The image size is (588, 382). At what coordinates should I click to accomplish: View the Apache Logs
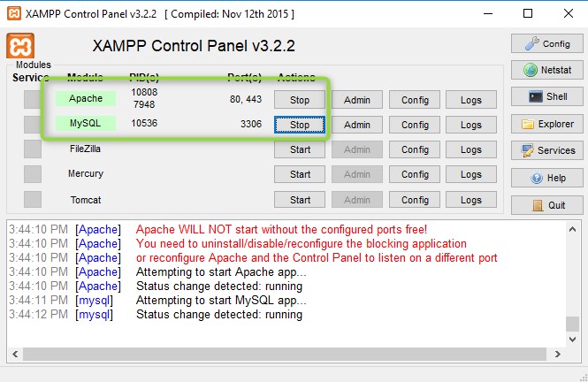coord(471,100)
